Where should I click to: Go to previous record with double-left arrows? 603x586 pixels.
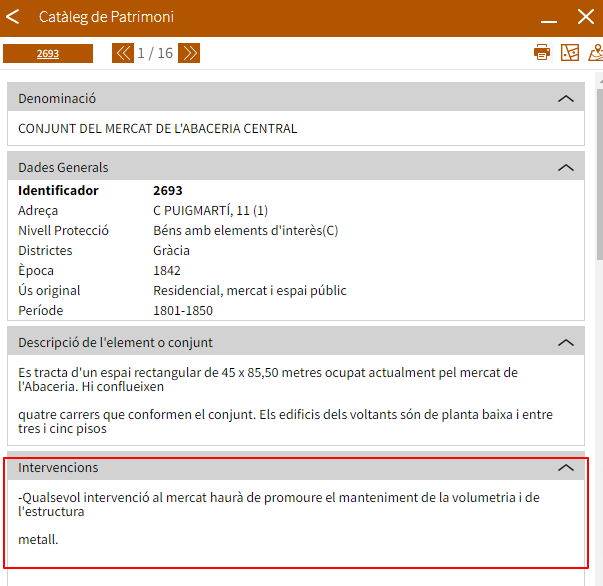point(123,53)
